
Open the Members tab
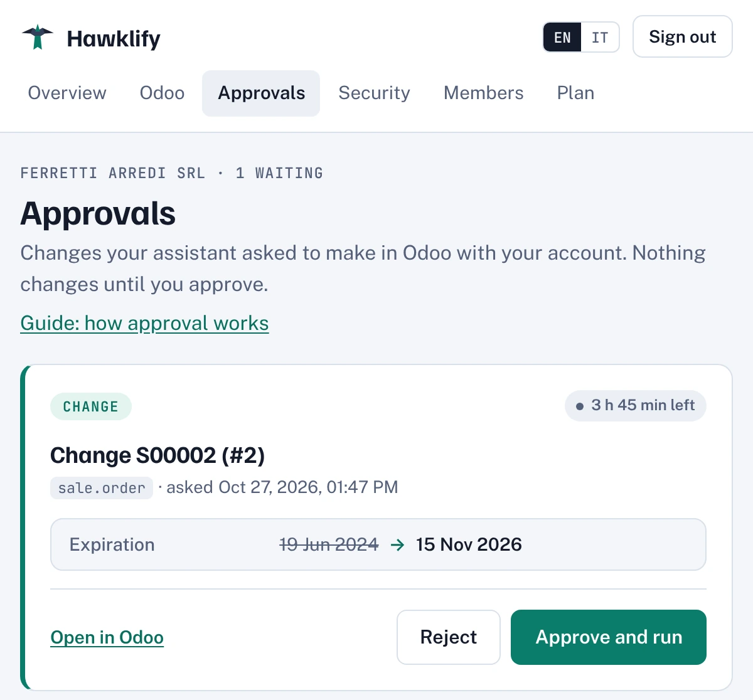pyautogui.click(x=483, y=93)
